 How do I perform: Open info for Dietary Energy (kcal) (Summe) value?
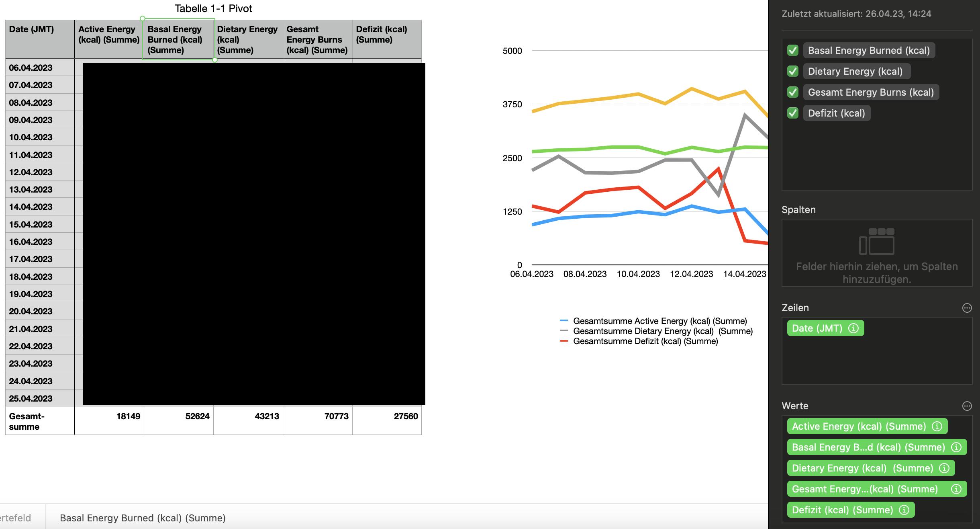(944, 468)
